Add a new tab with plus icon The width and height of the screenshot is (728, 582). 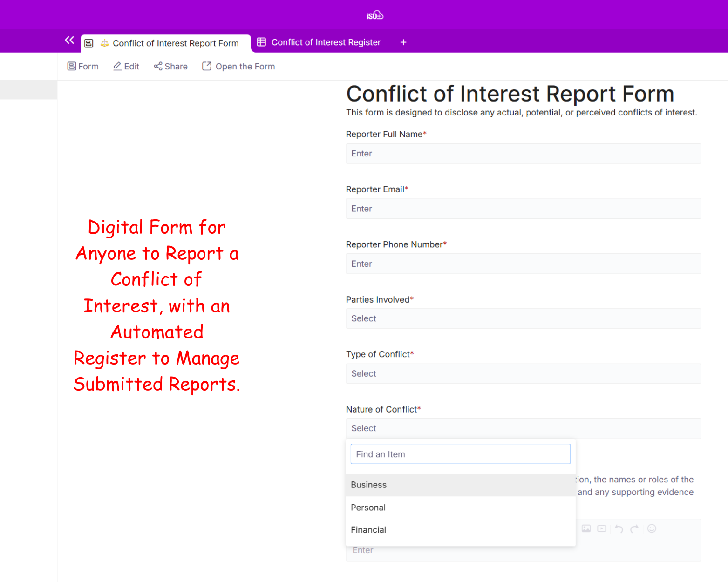click(x=403, y=42)
